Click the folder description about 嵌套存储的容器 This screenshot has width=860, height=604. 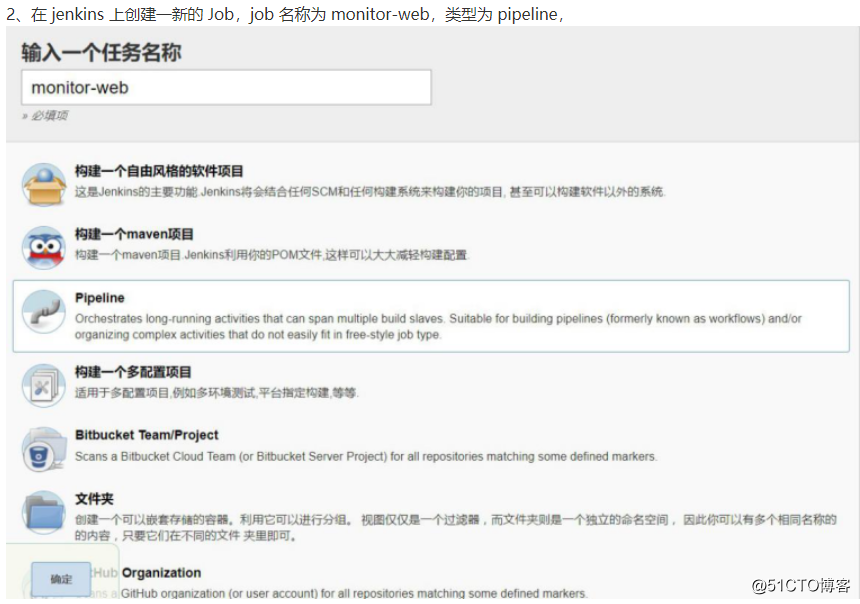[x=456, y=527]
